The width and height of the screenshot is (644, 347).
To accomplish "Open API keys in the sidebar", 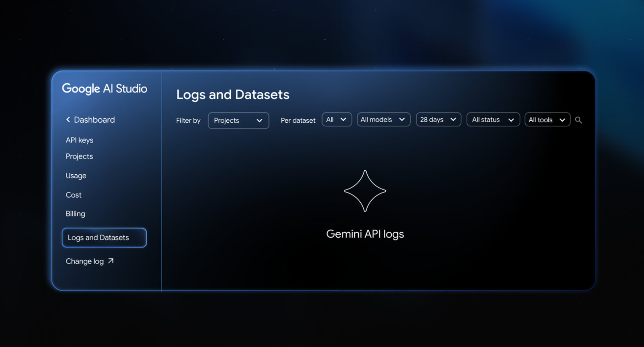I will [x=79, y=140].
